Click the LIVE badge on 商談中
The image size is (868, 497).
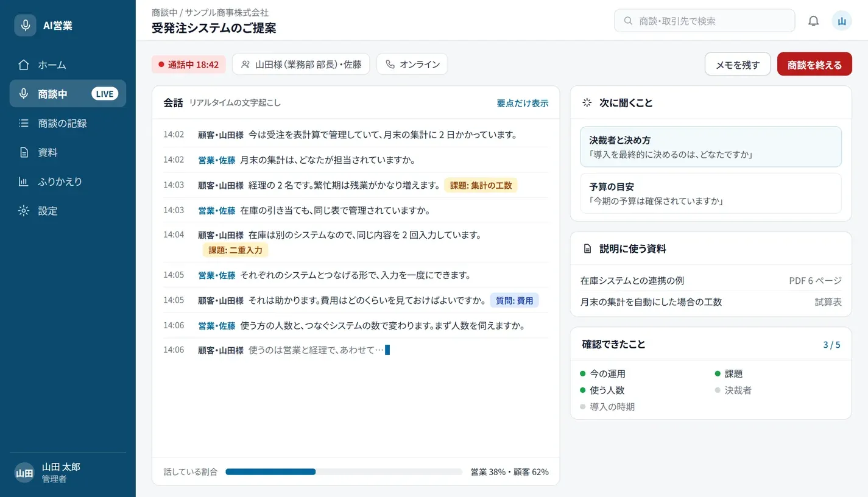tap(105, 94)
